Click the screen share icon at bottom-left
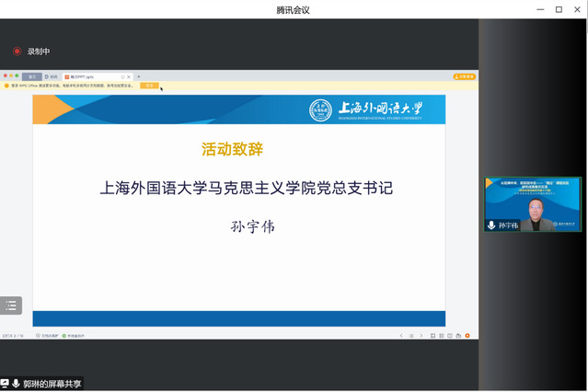588x392 pixels. [x=5, y=384]
